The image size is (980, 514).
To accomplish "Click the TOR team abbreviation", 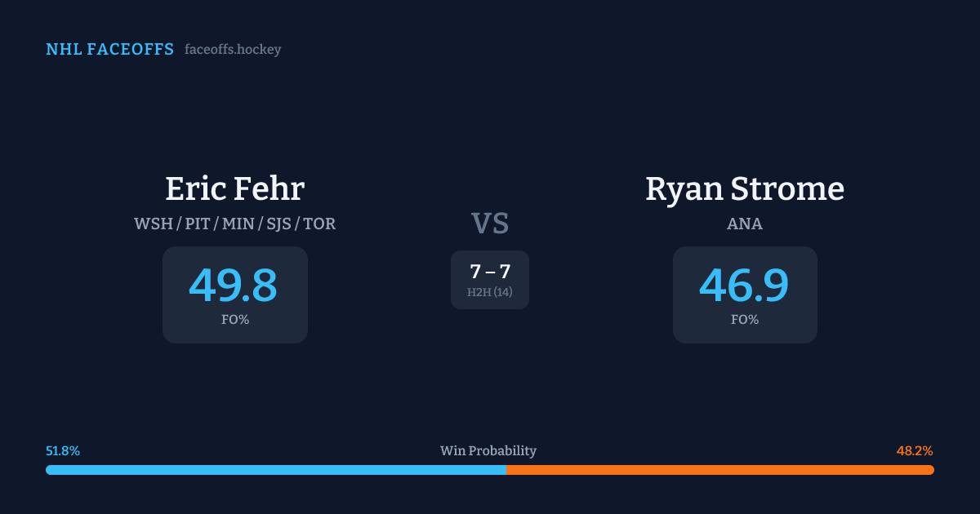I will pyautogui.click(x=319, y=224).
